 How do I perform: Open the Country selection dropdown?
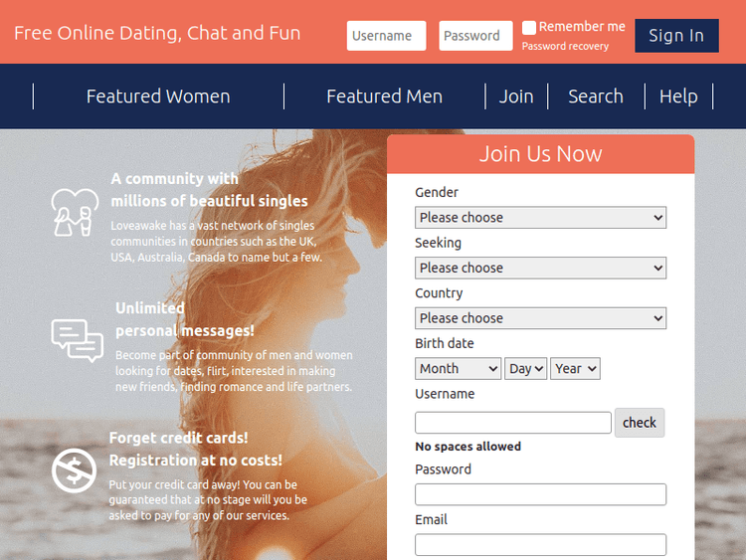(x=540, y=318)
